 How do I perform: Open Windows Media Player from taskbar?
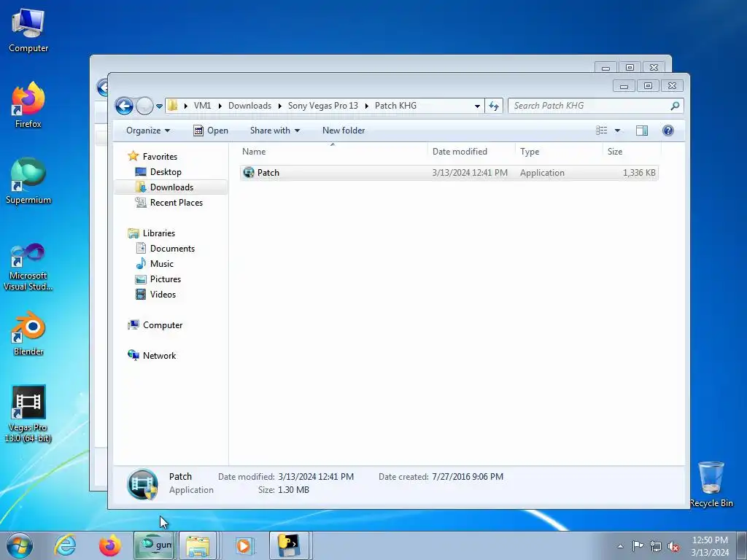[244, 545]
